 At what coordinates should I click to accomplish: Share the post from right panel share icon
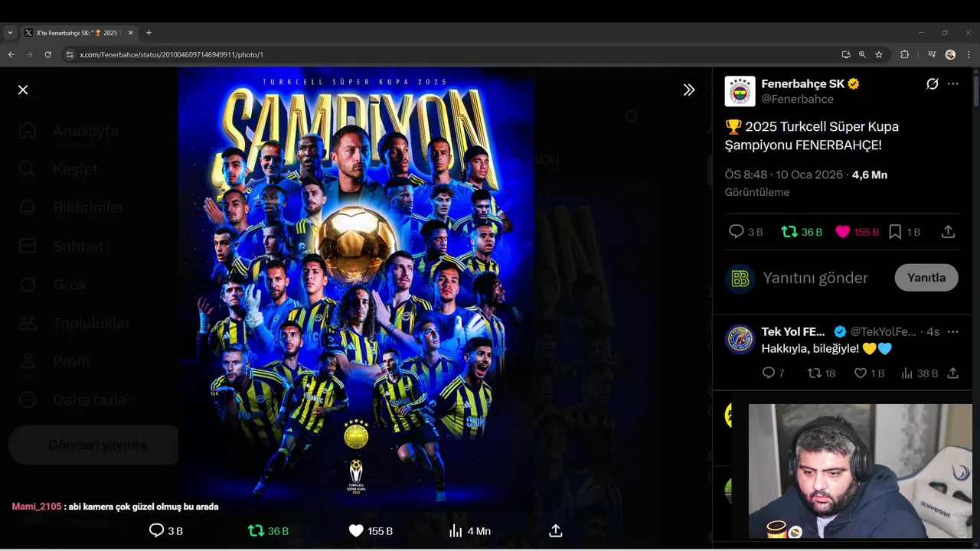pos(948,232)
